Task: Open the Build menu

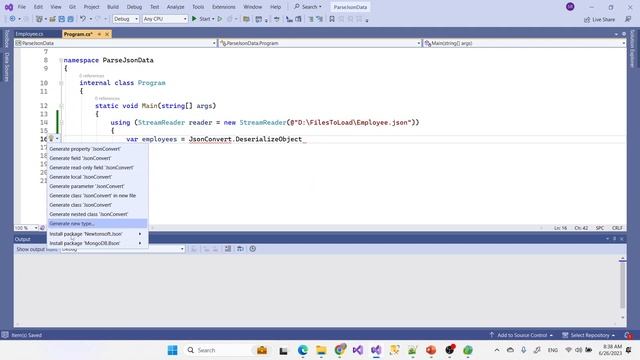Action: point(113,7)
